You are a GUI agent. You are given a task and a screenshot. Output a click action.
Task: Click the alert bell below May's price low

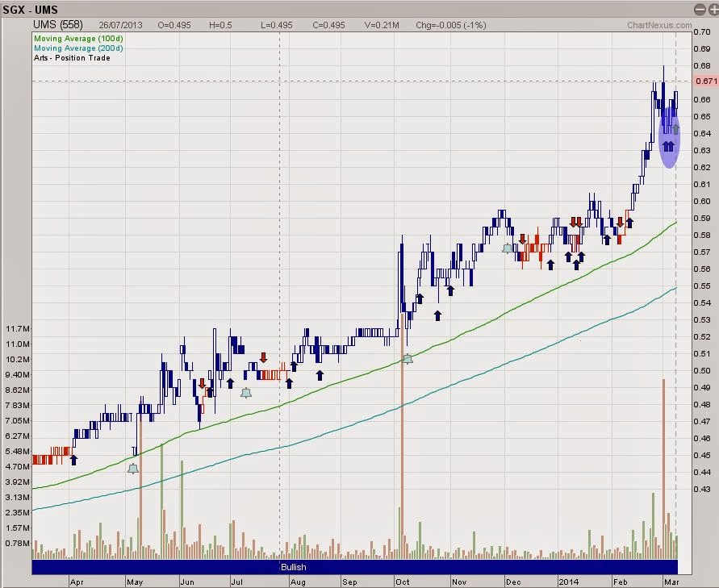(x=133, y=469)
